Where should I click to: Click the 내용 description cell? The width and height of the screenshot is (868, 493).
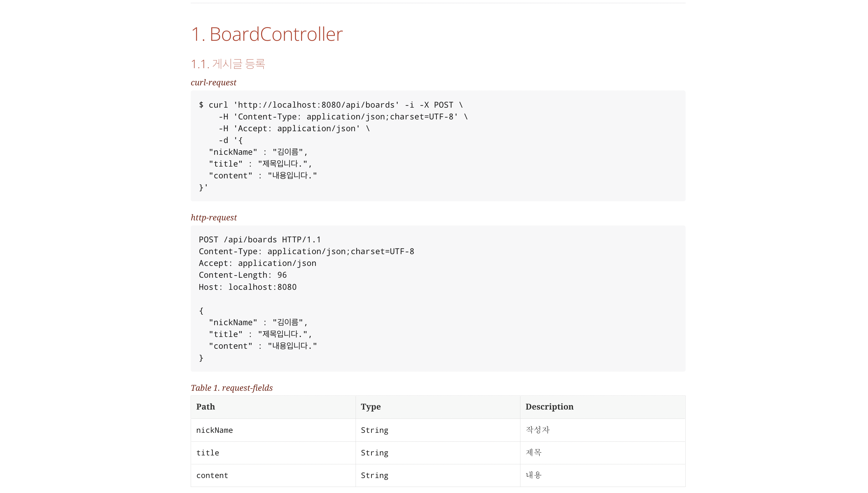[x=533, y=475]
